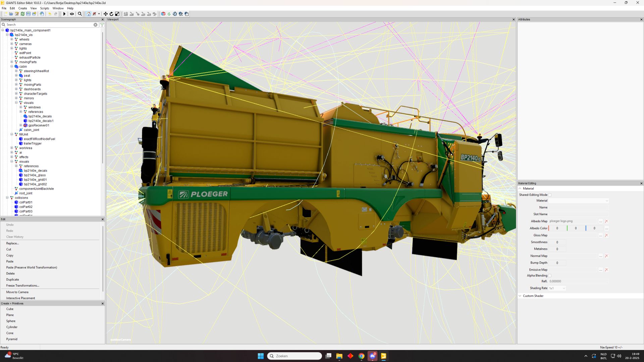Click the New file icon in toolbar
The width and height of the screenshot is (644, 362).
[5, 14]
